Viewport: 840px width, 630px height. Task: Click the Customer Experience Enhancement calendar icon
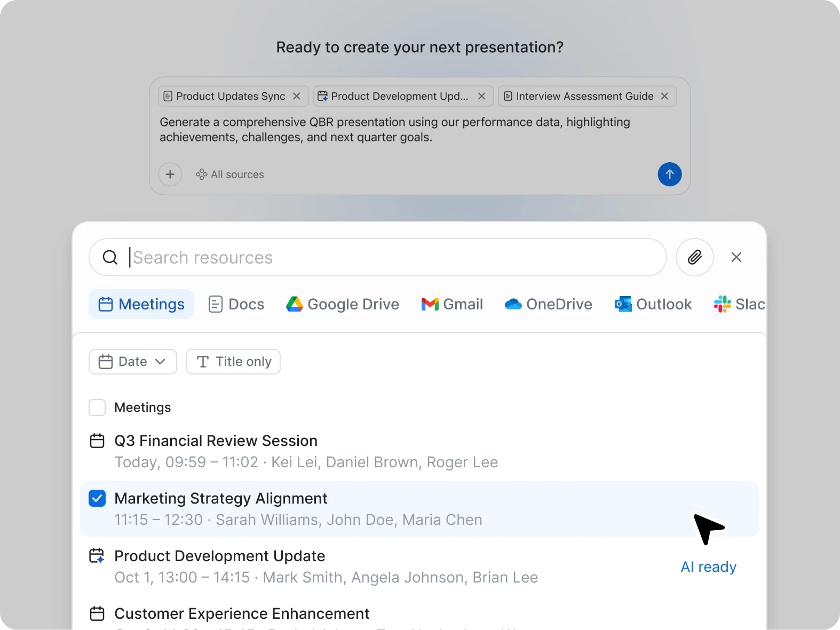pos(97,613)
